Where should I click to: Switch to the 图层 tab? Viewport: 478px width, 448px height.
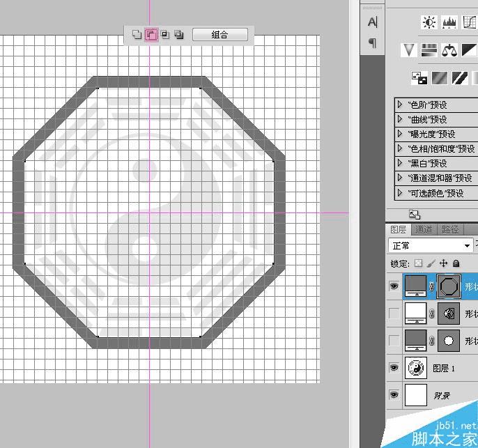[399, 229]
